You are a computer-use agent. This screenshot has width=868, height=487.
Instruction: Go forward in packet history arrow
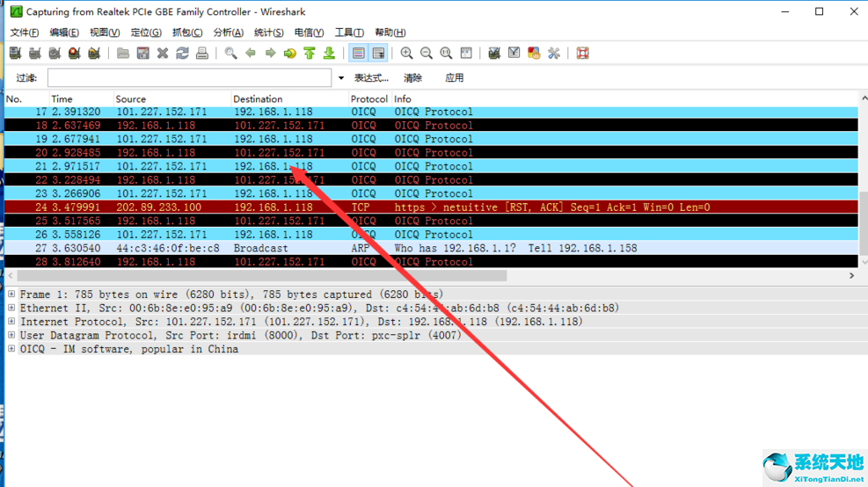pos(270,53)
